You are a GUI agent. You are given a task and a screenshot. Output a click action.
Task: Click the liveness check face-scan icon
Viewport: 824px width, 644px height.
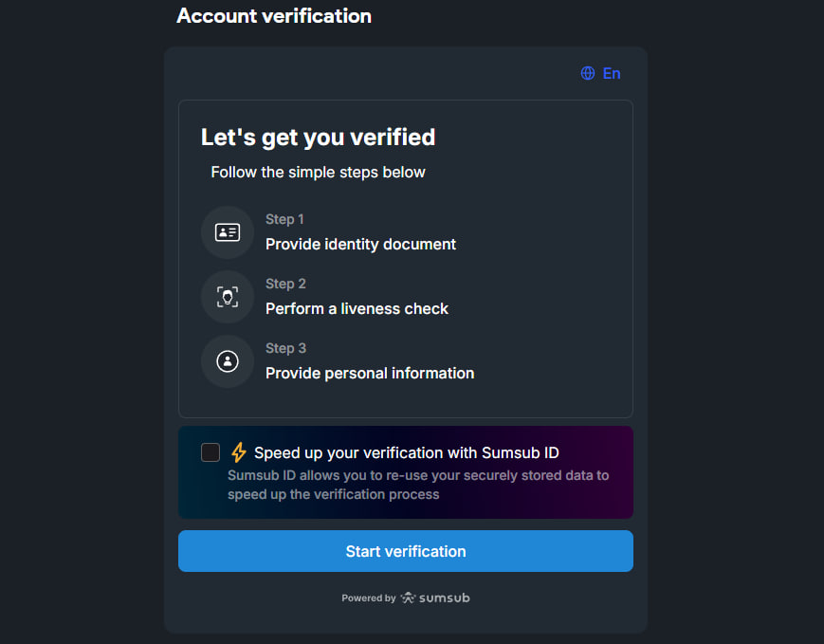tap(228, 297)
